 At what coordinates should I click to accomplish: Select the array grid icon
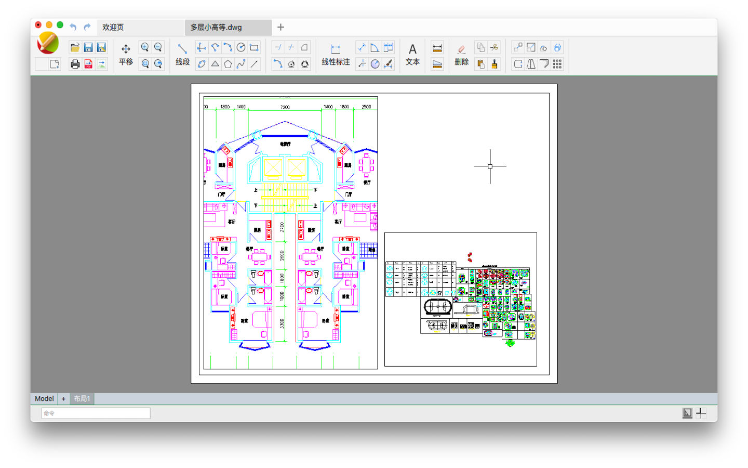tap(557, 64)
